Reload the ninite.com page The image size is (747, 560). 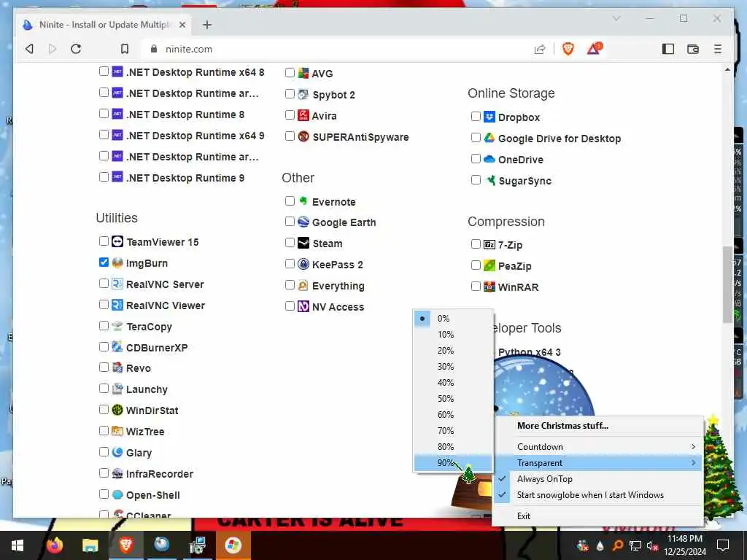[76, 49]
